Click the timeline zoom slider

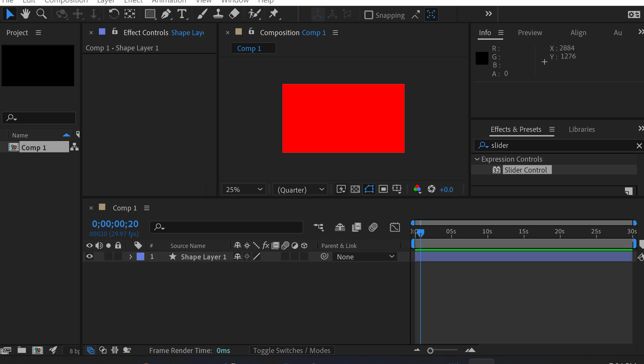[x=430, y=351]
